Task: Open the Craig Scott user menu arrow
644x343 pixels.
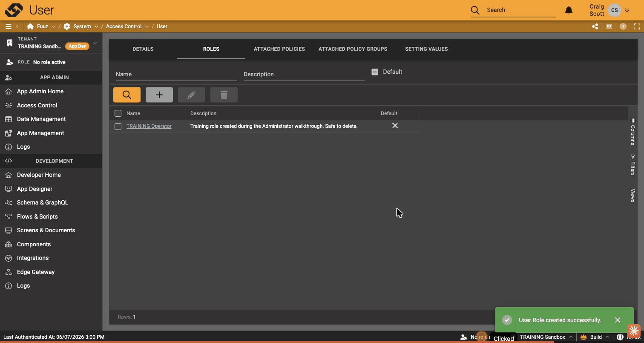Action: point(627,10)
